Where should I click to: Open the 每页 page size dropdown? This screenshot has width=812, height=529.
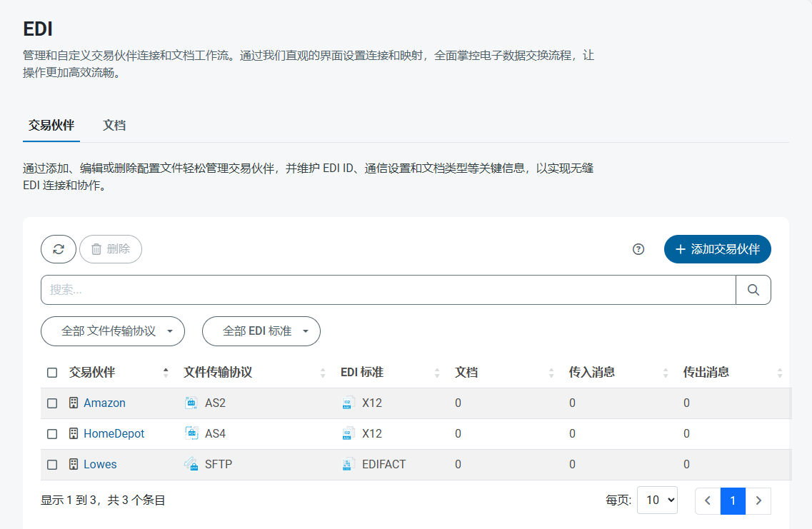coord(657,500)
